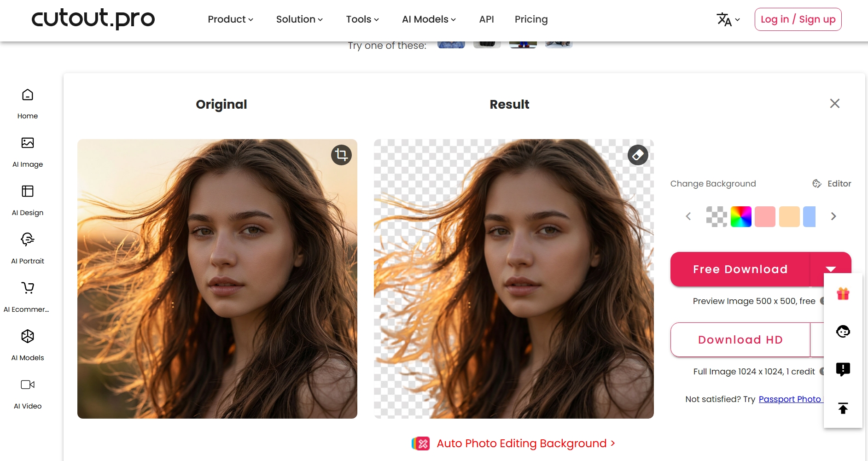The height and width of the screenshot is (461, 868).
Task: Expand the Product menu
Action: (x=230, y=19)
